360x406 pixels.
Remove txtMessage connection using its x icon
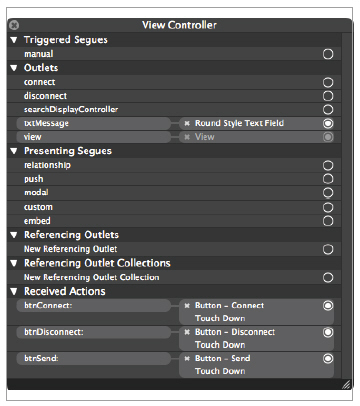pyautogui.click(x=187, y=123)
